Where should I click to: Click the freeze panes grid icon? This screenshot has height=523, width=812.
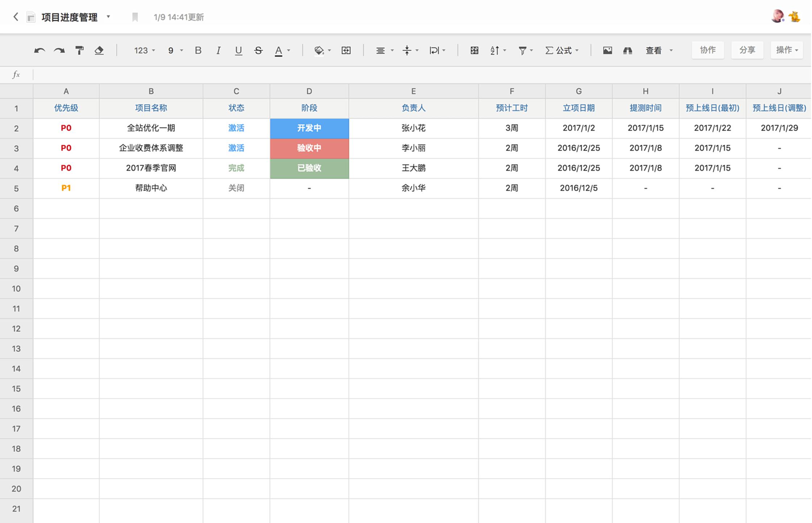coord(474,50)
